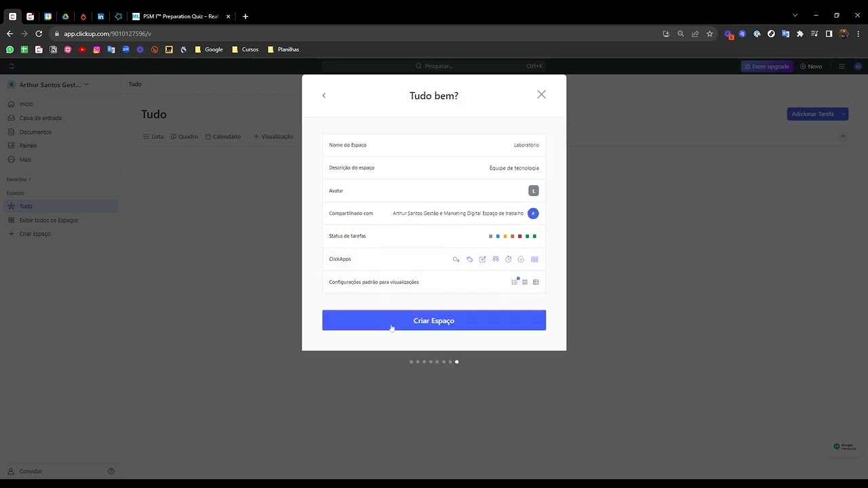Click the AS user avatar
The image size is (868, 488).
click(x=858, y=66)
